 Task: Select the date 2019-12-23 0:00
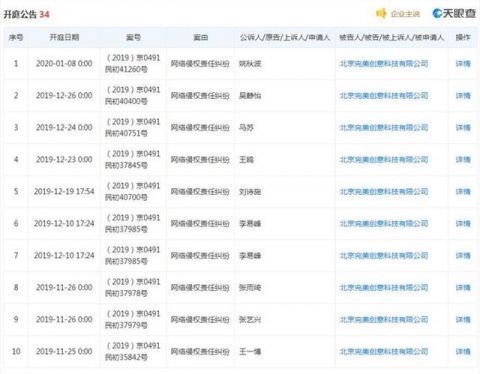coord(64,160)
